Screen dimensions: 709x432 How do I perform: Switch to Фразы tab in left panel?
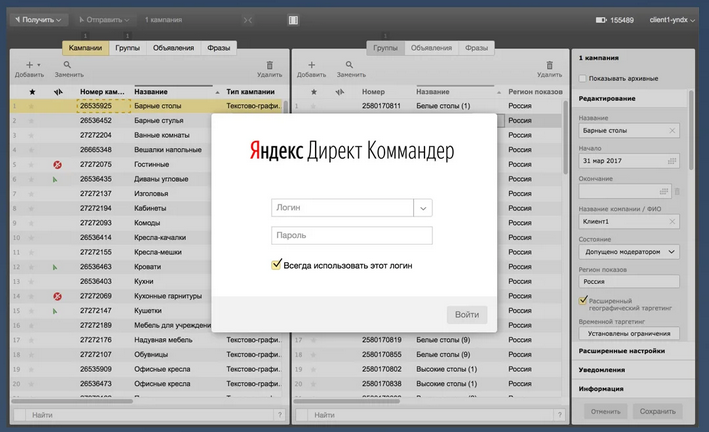(218, 48)
